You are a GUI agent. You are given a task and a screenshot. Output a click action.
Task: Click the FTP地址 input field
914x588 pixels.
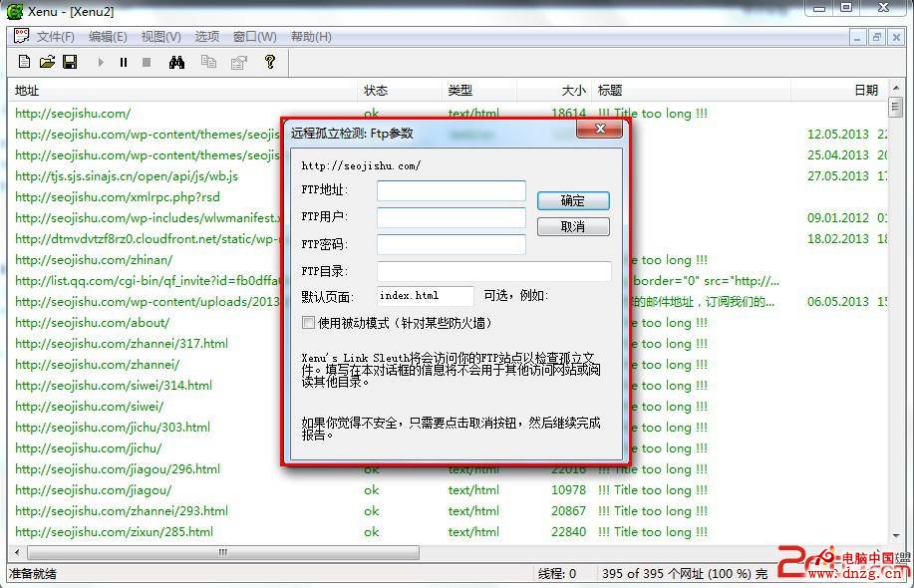click(451, 190)
